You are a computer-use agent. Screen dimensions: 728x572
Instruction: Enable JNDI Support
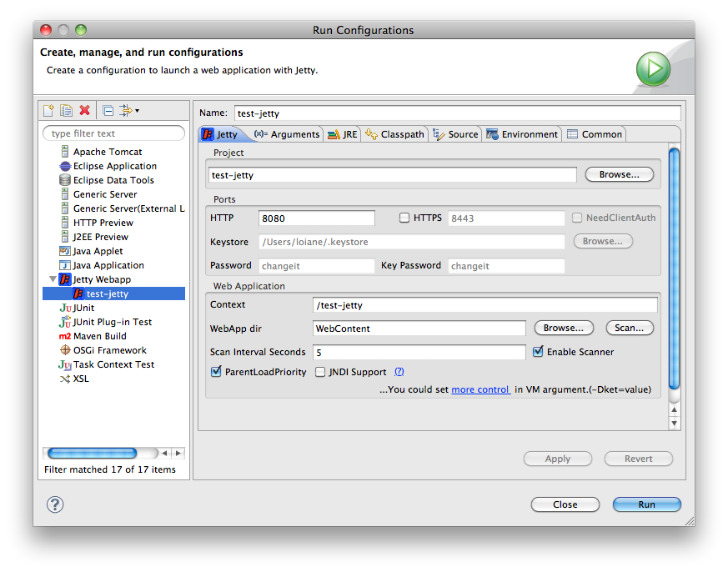pos(319,372)
